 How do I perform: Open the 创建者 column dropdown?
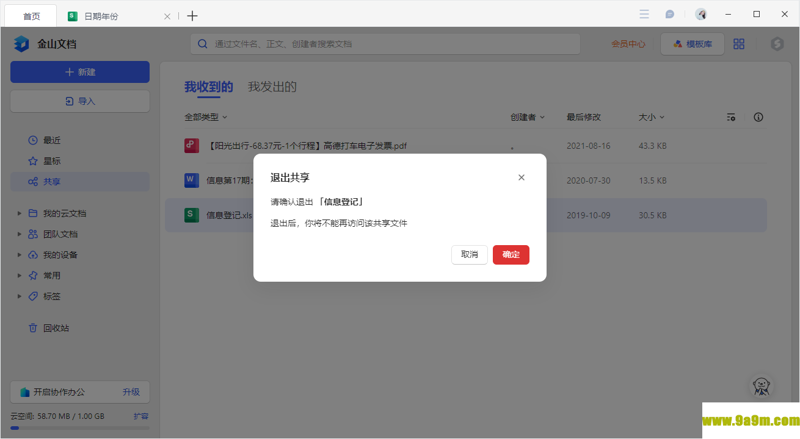pyautogui.click(x=528, y=117)
